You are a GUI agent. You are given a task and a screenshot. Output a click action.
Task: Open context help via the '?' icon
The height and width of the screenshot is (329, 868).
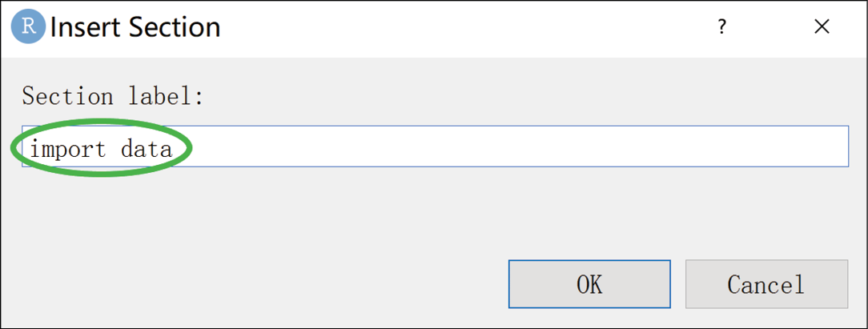(721, 27)
